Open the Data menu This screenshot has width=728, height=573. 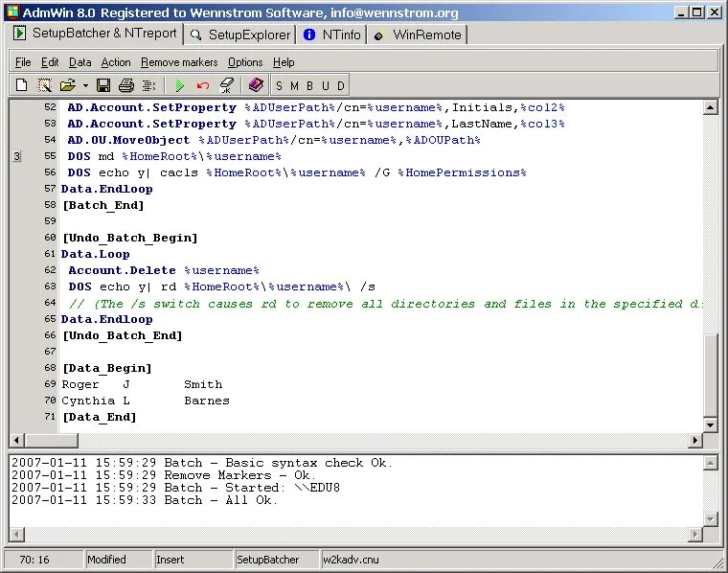pyautogui.click(x=80, y=62)
